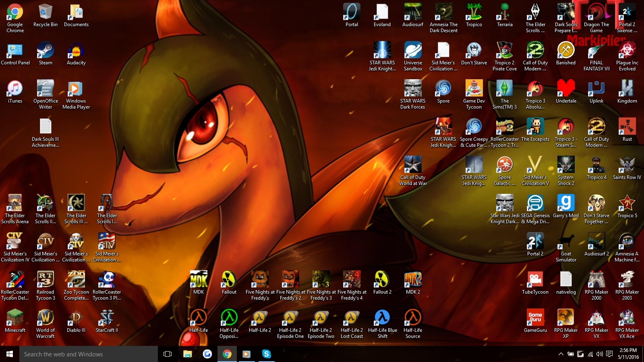Select Five Nights at Freddy's 4 icon
Image resolution: width=644 pixels, height=362 pixels.
click(352, 286)
